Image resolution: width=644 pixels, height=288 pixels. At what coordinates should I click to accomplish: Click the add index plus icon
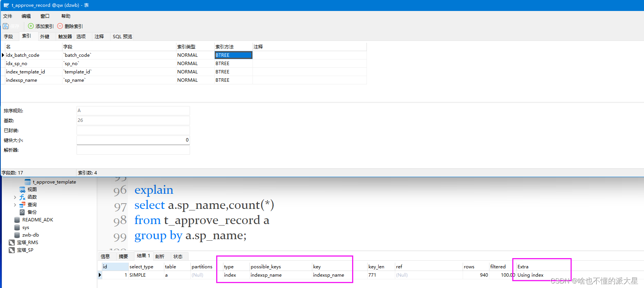[31, 26]
